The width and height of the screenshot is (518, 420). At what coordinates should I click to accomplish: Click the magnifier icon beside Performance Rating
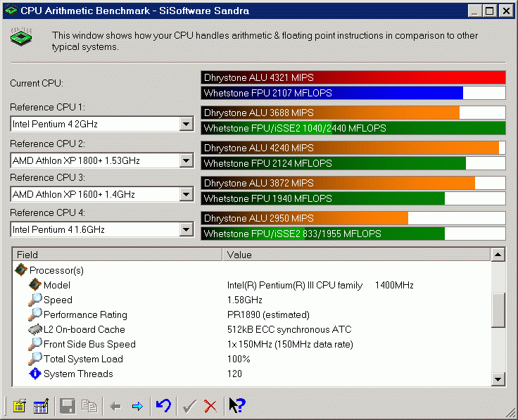[x=35, y=314]
